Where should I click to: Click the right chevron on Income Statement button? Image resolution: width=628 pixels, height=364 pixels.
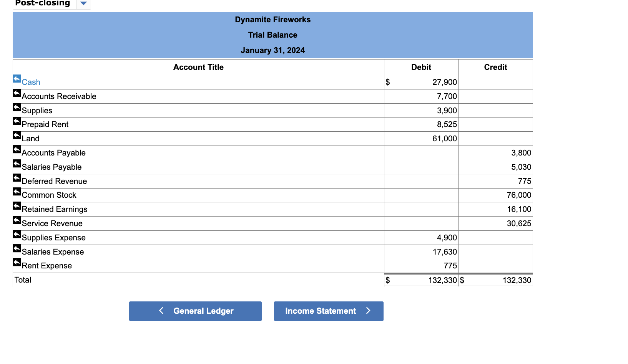pyautogui.click(x=368, y=311)
